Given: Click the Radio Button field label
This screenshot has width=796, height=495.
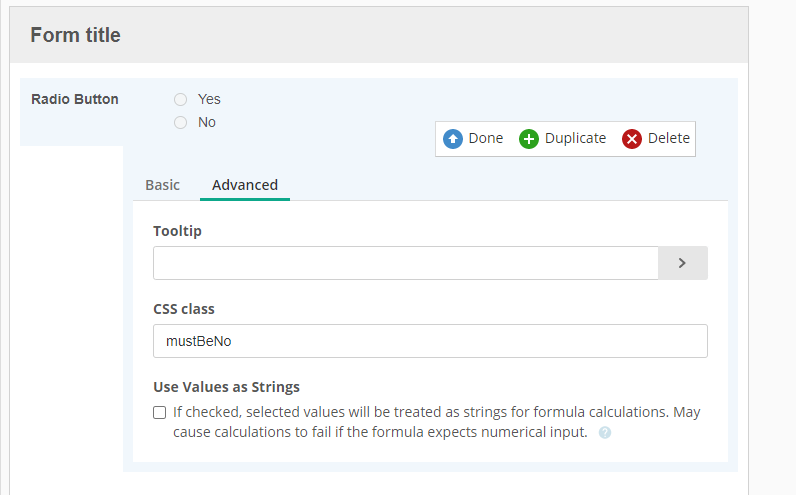Looking at the screenshot, I should (x=75, y=99).
